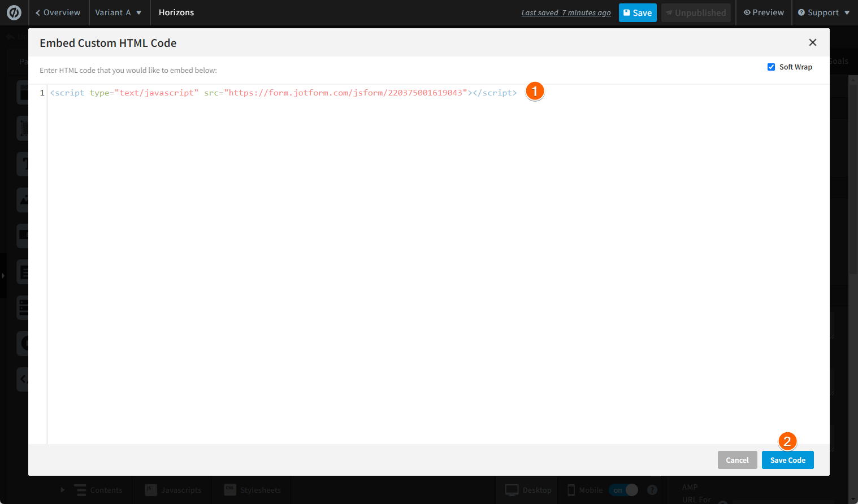Switch to the Desktop view
The height and width of the screenshot is (504, 858).
pos(528,490)
